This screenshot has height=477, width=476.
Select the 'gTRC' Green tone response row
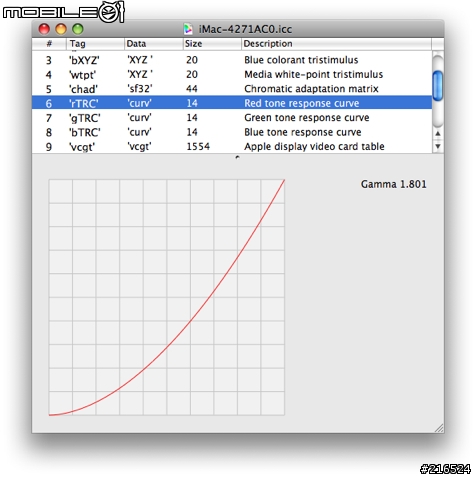pos(232,118)
